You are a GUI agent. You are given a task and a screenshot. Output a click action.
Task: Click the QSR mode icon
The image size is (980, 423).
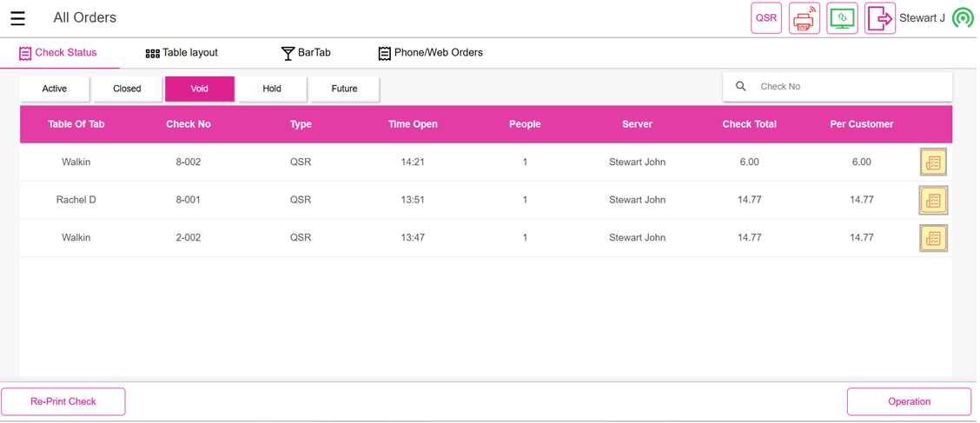[766, 18]
